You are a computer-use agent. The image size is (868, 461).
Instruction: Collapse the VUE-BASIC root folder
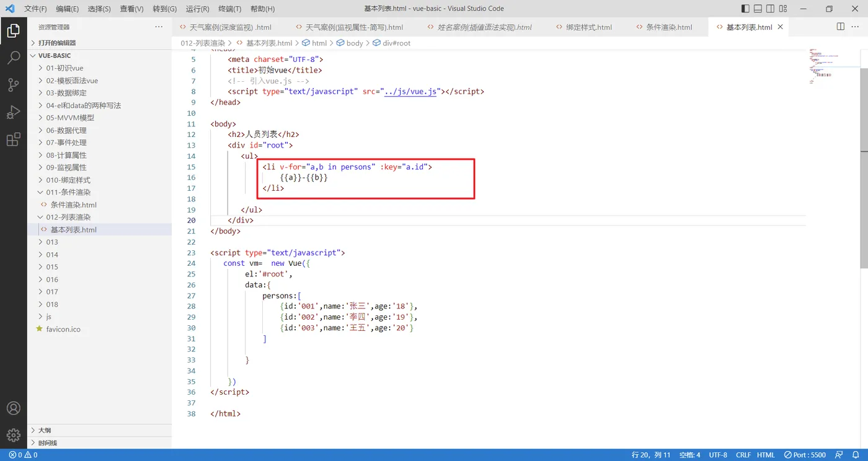pyautogui.click(x=99, y=55)
